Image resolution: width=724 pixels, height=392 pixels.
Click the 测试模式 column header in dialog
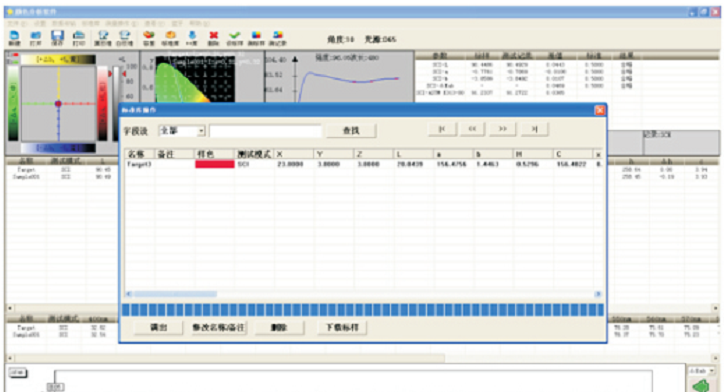254,154
